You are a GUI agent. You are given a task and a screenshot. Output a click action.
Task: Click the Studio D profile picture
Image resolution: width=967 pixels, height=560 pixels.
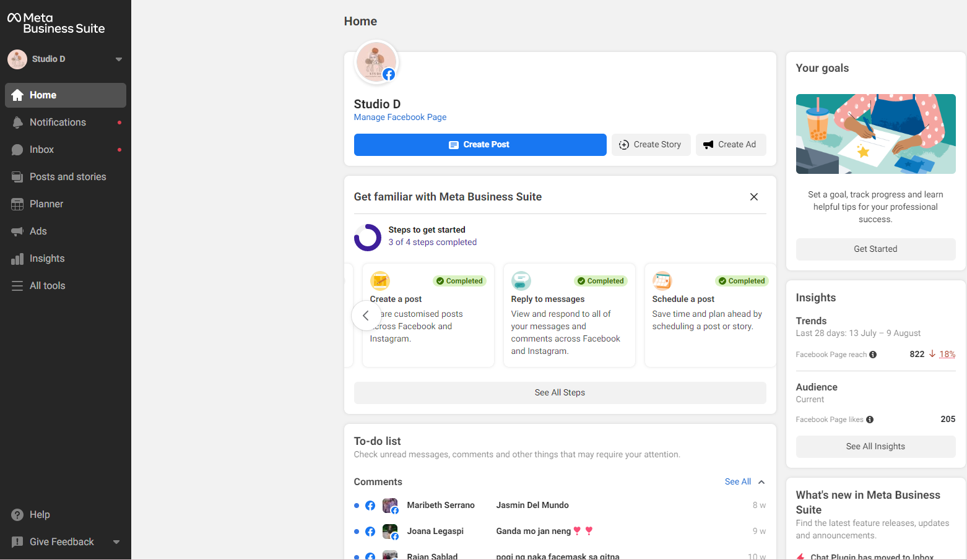click(x=376, y=62)
